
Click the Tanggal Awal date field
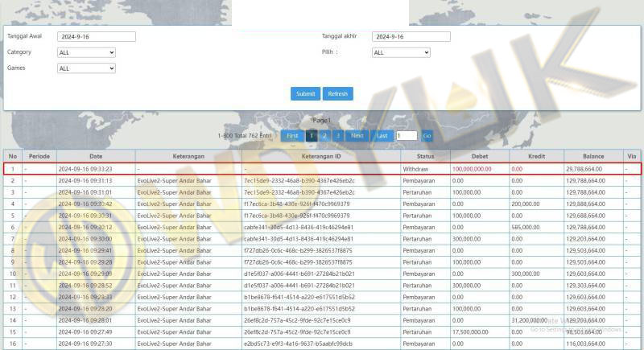pyautogui.click(x=97, y=36)
